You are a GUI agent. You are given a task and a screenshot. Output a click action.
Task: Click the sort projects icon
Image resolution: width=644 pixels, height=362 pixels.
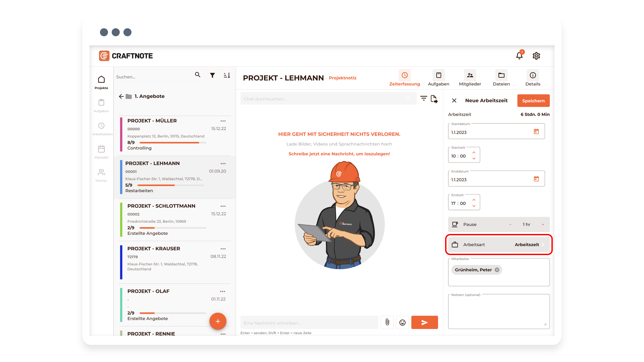(x=227, y=75)
